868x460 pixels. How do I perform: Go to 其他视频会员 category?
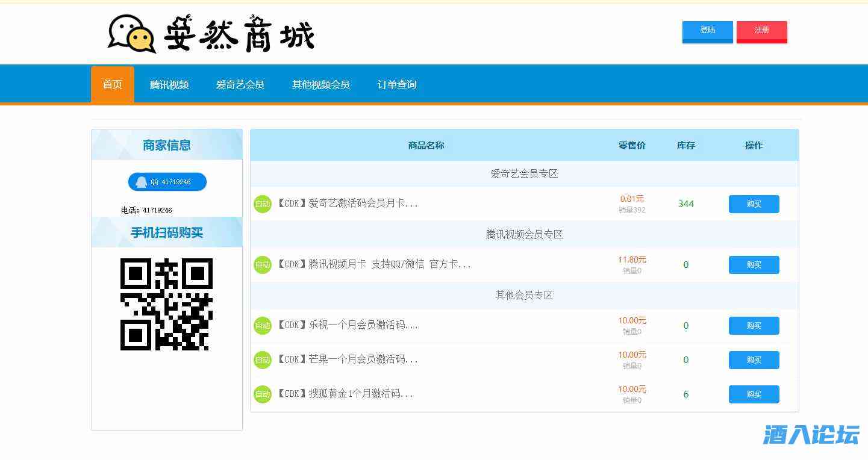tap(320, 85)
